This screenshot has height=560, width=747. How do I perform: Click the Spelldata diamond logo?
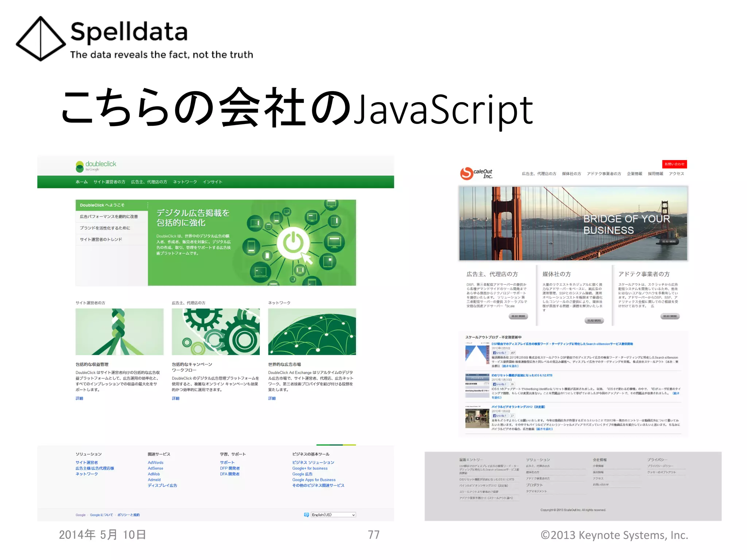tap(40, 38)
